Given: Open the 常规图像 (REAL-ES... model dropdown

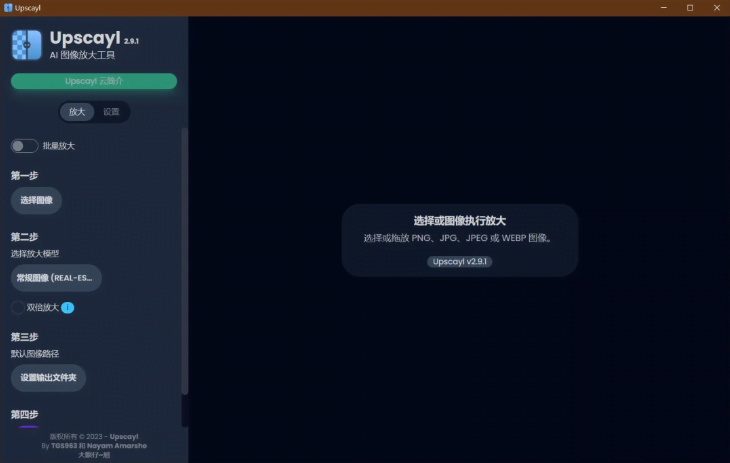Looking at the screenshot, I should (x=56, y=278).
